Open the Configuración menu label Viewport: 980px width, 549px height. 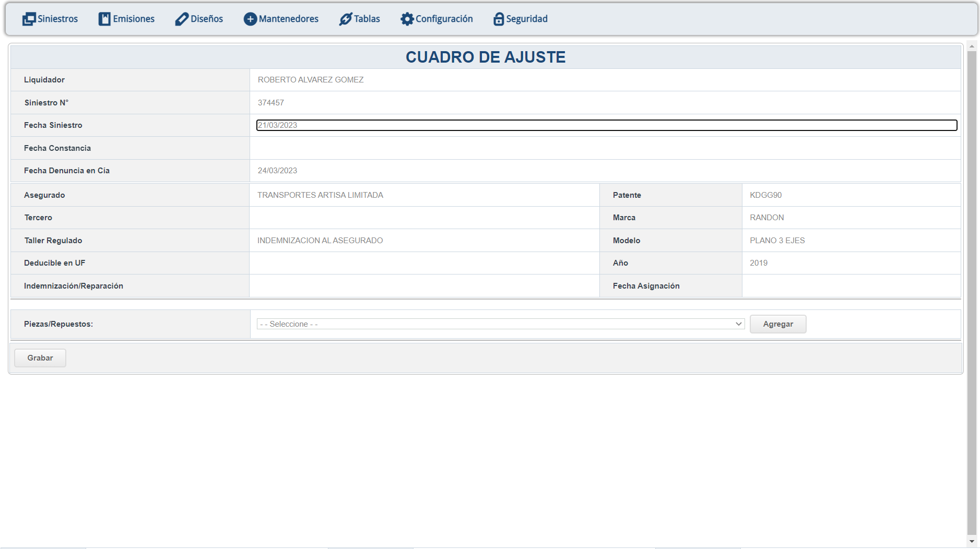click(x=444, y=19)
